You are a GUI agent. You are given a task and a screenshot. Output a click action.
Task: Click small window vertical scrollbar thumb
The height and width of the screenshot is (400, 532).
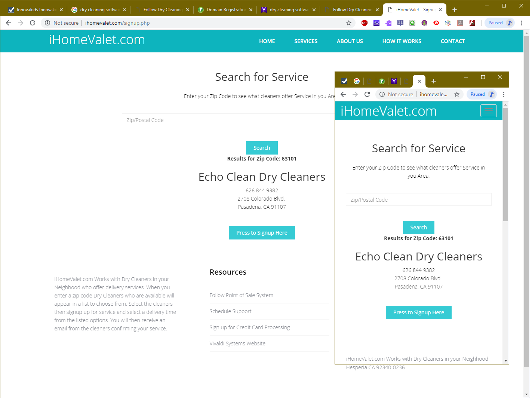click(x=506, y=164)
